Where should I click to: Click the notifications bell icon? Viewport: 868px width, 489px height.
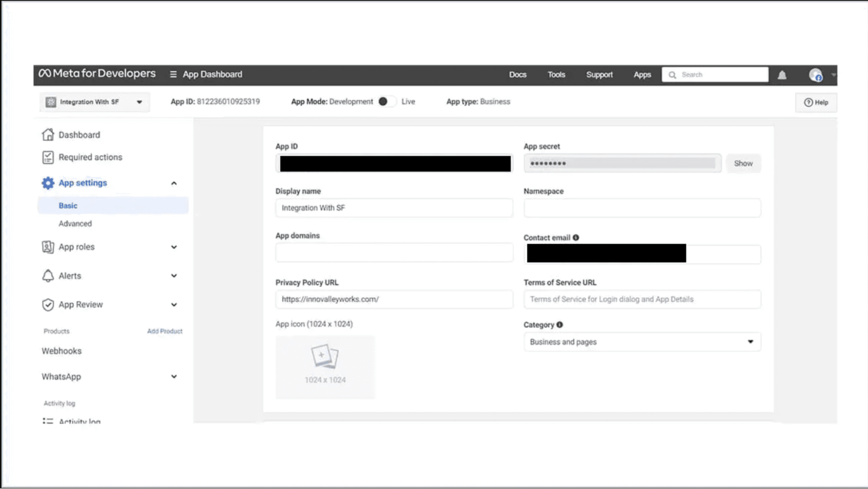click(782, 75)
